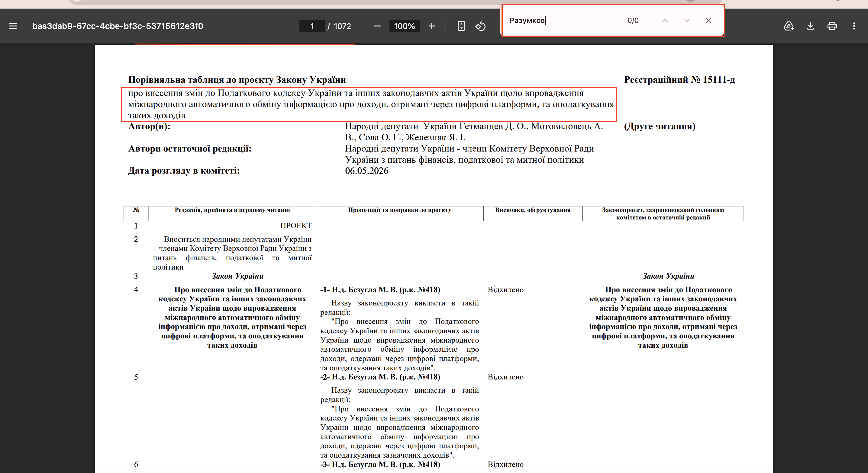Click the ПРОЕКТ text in row 1
This screenshot has height=473, width=868.
click(296, 225)
